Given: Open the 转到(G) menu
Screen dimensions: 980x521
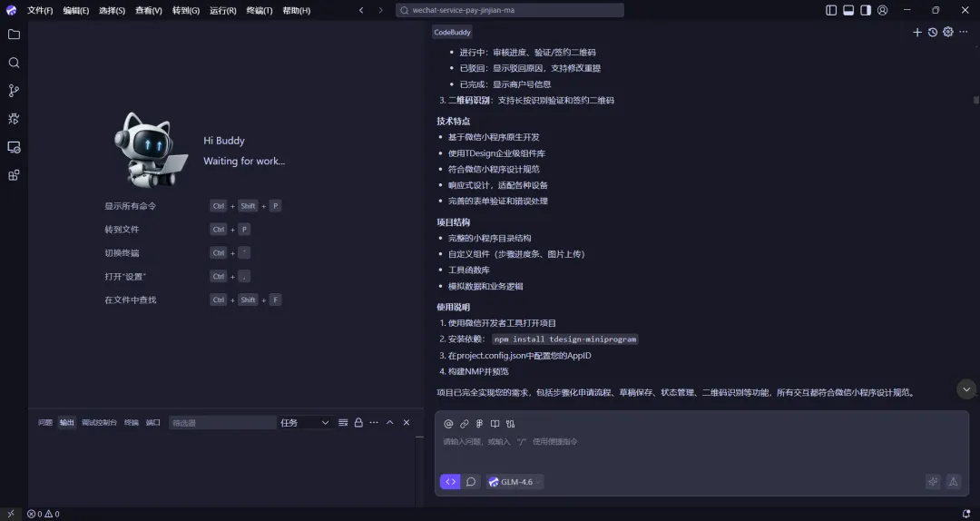Looking at the screenshot, I should click(186, 10).
